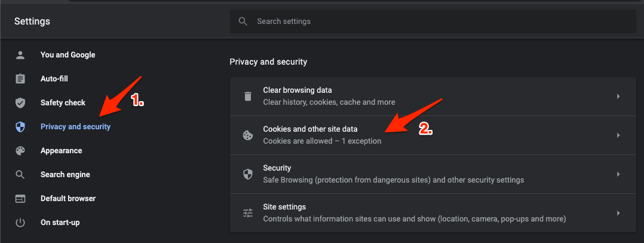The height and width of the screenshot is (243, 644).
Task: Expand Cookies and other site data arrow
Action: click(x=618, y=135)
